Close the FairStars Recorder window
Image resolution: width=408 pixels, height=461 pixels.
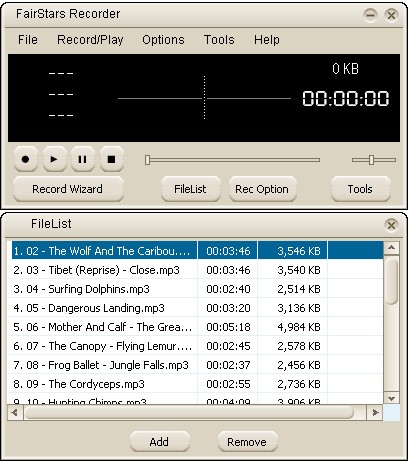(391, 15)
